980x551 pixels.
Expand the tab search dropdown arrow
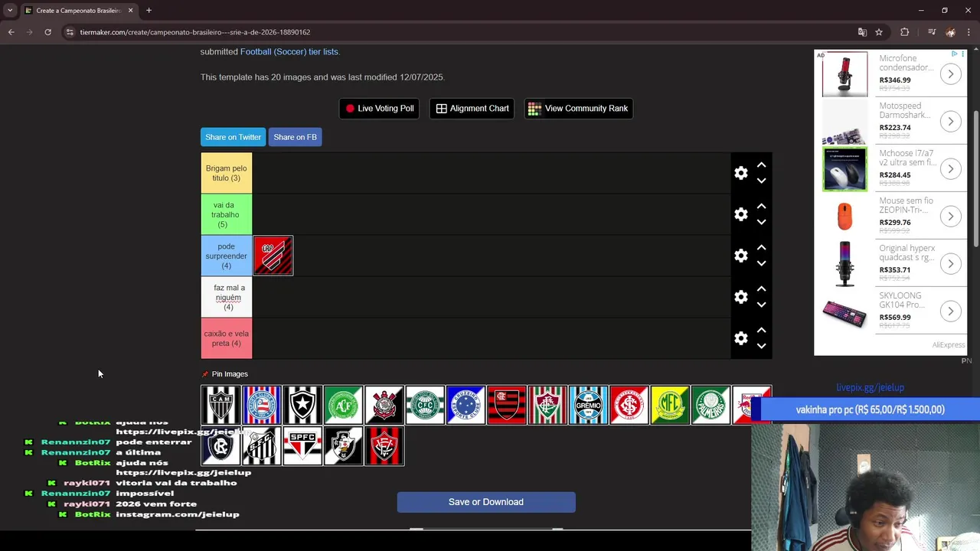(x=9, y=11)
